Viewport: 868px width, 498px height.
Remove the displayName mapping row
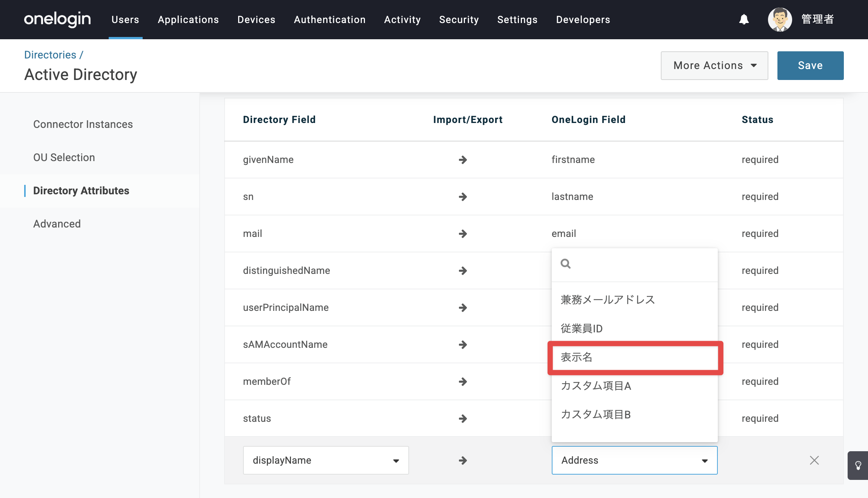coord(814,460)
